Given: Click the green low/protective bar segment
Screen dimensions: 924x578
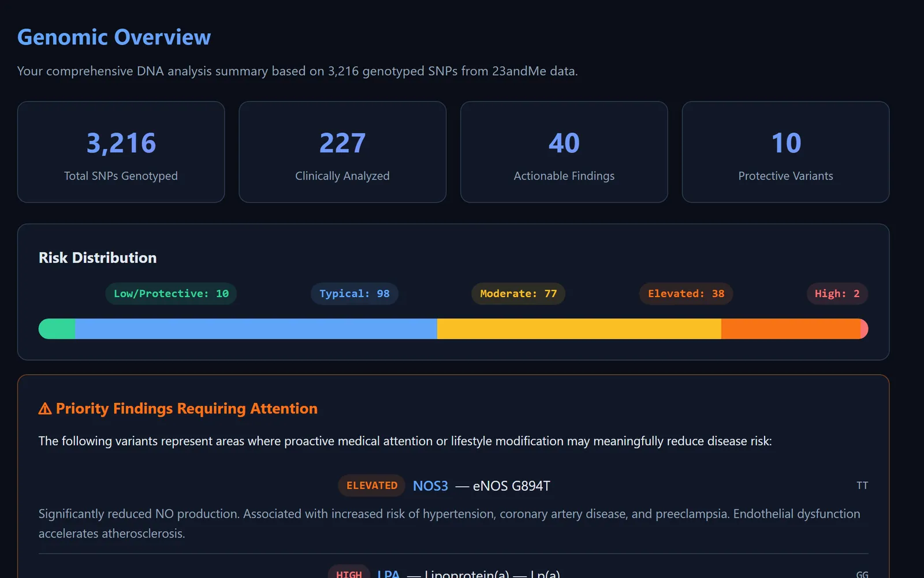Looking at the screenshot, I should pos(57,329).
